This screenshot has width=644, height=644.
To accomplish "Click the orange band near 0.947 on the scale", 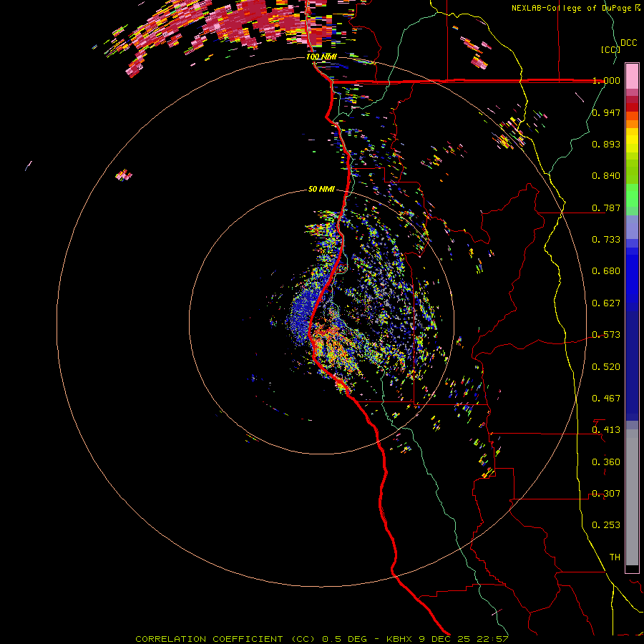I will point(632,119).
